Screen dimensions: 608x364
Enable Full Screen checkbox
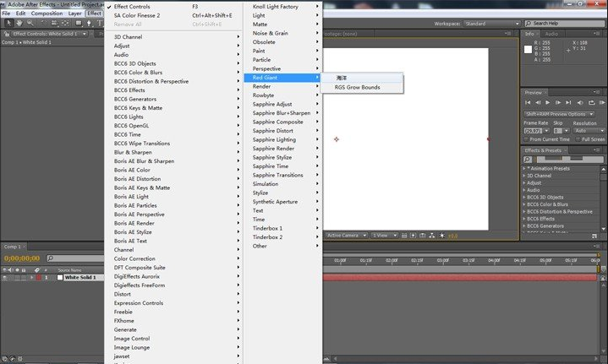[x=577, y=139]
